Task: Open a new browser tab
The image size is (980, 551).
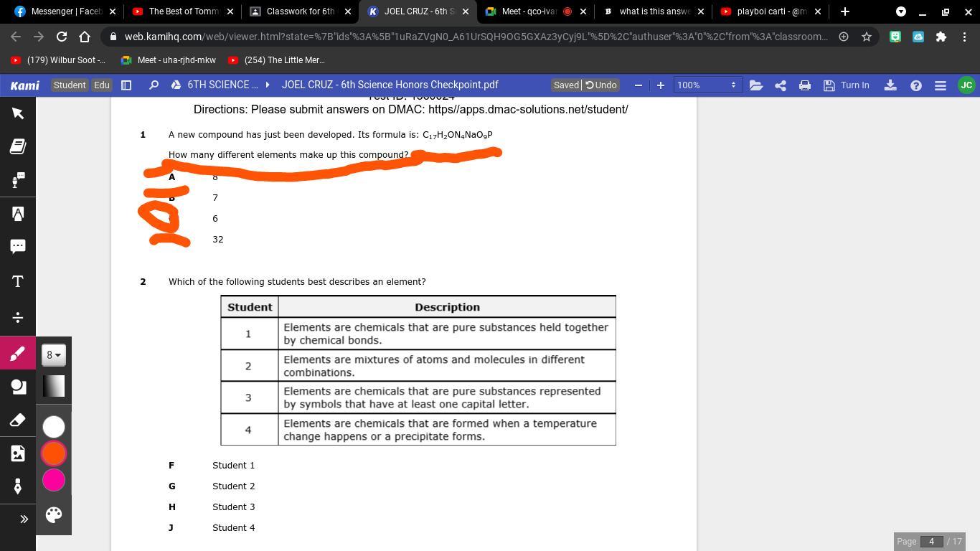Action: coord(844,11)
